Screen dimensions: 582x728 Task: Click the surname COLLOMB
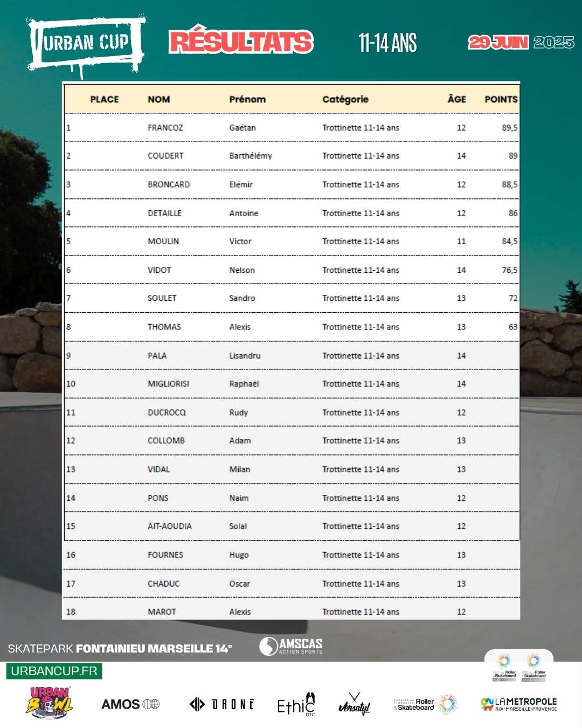167,441
